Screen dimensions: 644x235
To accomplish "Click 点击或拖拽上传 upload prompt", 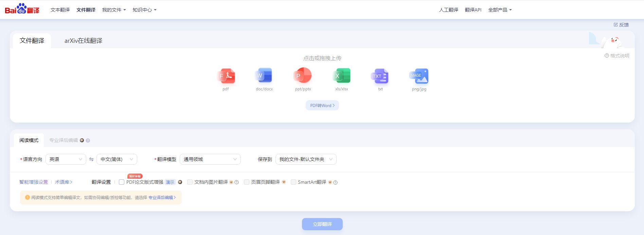I will [x=322, y=58].
